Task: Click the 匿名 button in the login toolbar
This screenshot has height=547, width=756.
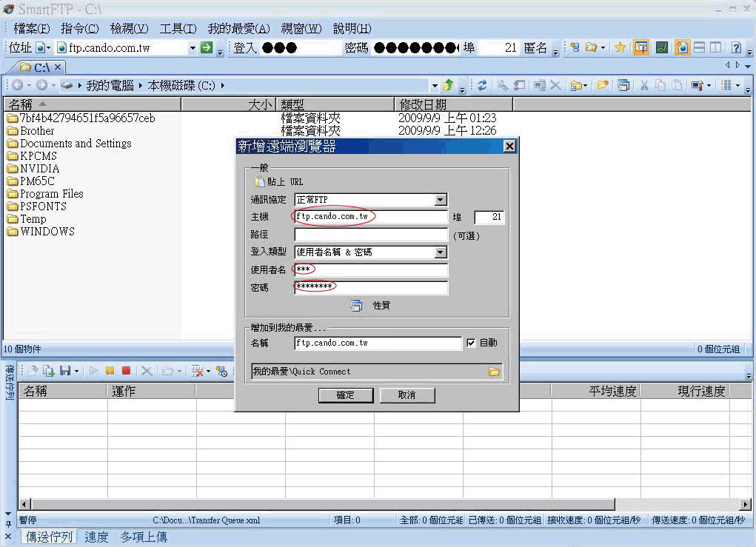Action: pos(535,47)
